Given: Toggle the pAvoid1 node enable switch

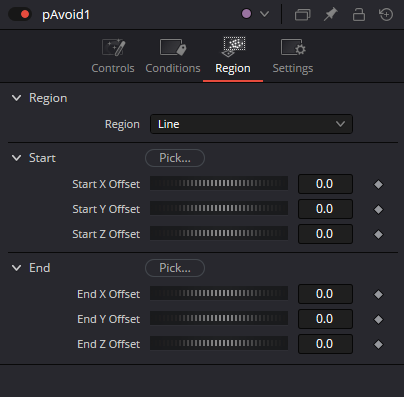Looking at the screenshot, I should pos(20,14).
